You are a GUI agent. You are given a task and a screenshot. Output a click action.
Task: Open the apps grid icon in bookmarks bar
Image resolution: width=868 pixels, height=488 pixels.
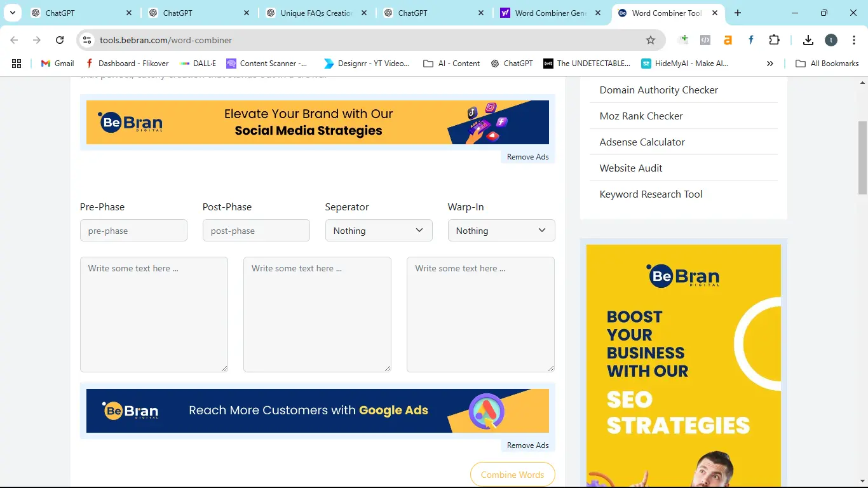coord(17,64)
